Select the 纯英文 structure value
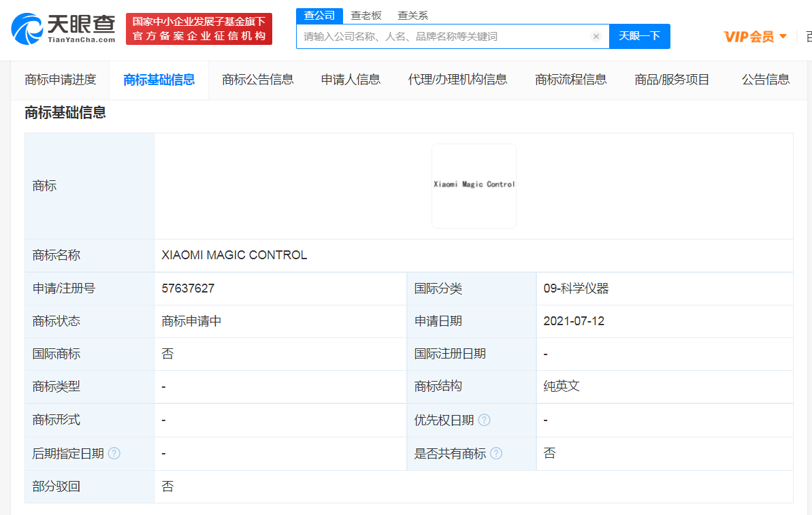This screenshot has width=812, height=515. tap(562, 386)
